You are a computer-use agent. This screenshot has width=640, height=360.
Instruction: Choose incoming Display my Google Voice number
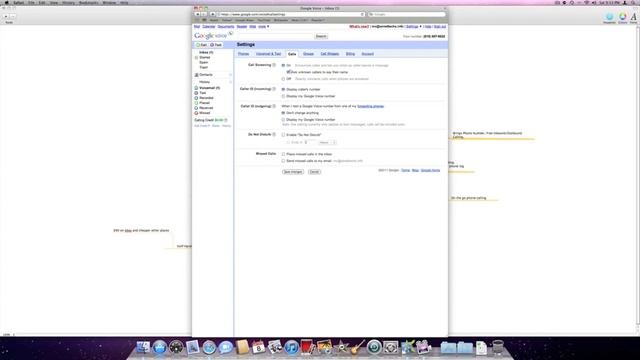click(283, 96)
